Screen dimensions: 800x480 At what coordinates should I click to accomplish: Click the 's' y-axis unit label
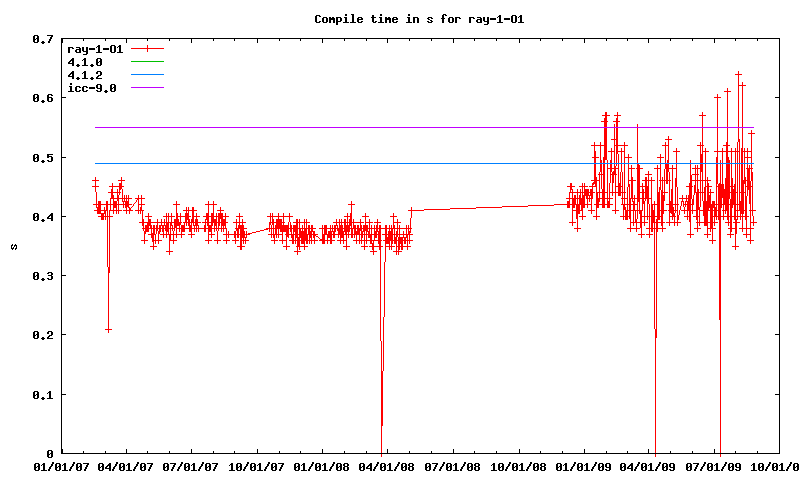click(13, 246)
